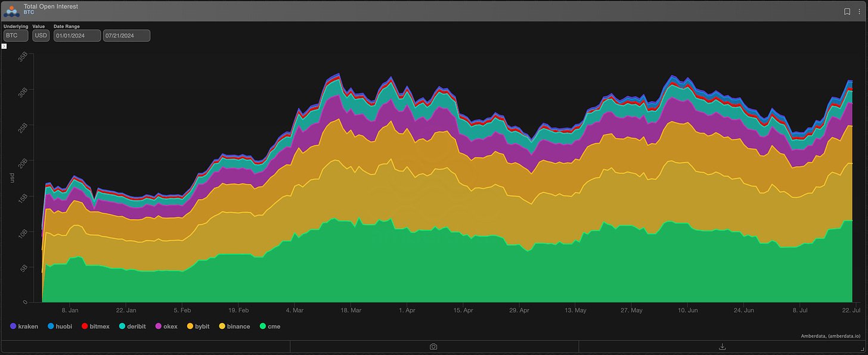Click the Amberdata, (amberdata.io) credit text
868x355 pixels.
point(832,336)
